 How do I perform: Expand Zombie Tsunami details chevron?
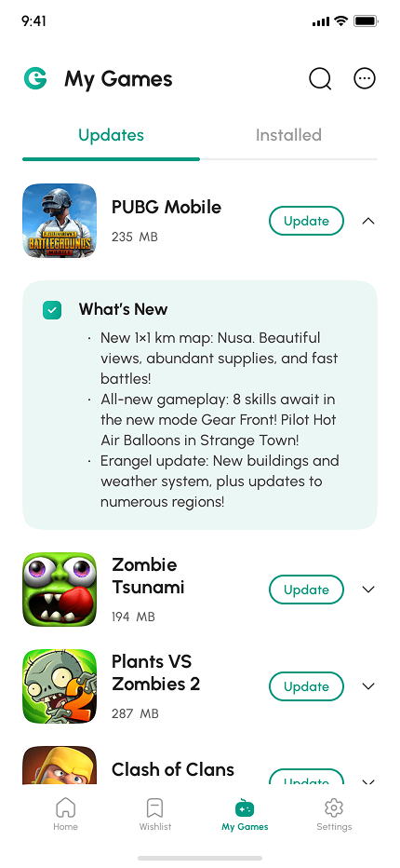coord(368,590)
